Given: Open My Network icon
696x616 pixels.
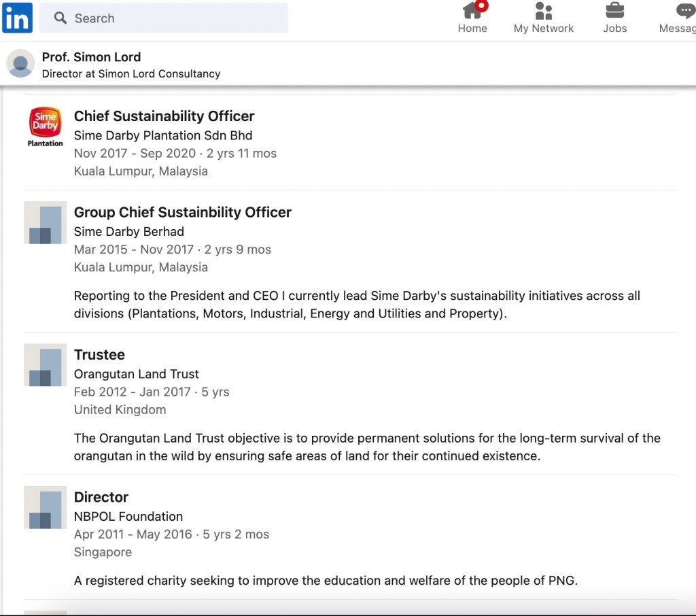Looking at the screenshot, I should coord(543,12).
